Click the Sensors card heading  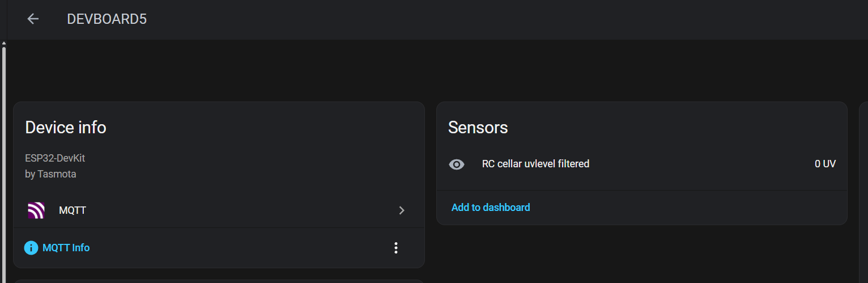478,128
